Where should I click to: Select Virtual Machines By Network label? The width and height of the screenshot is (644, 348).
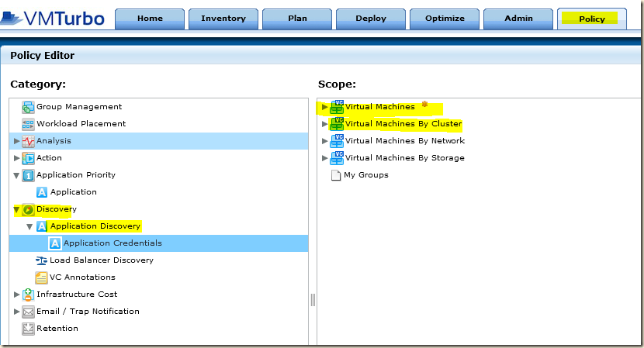pyautogui.click(x=405, y=141)
